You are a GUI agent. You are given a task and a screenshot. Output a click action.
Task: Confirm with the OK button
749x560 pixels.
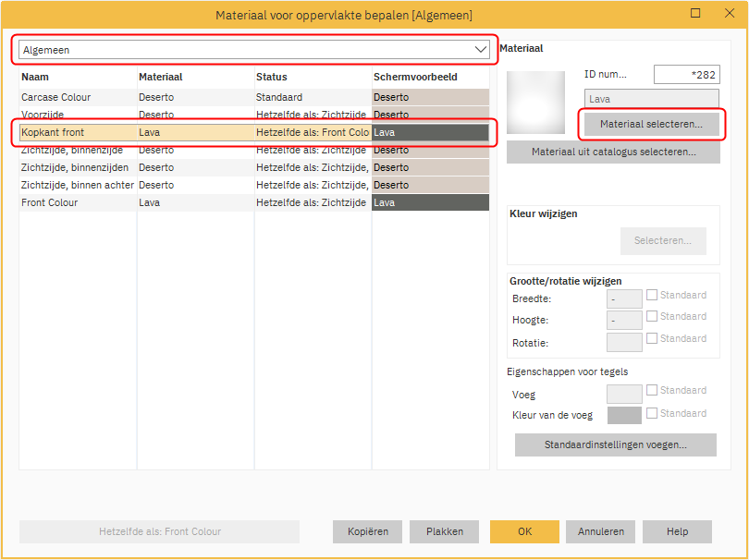[x=524, y=531]
